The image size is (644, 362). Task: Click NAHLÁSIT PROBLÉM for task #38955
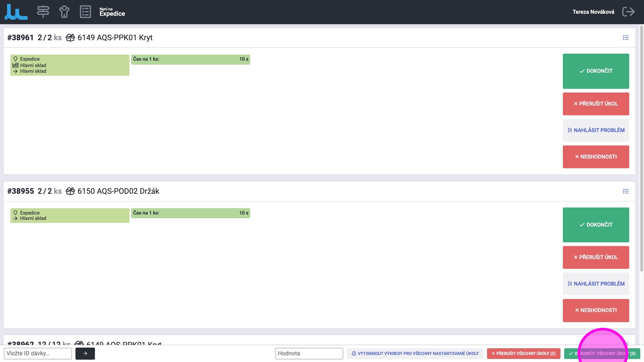click(x=596, y=284)
